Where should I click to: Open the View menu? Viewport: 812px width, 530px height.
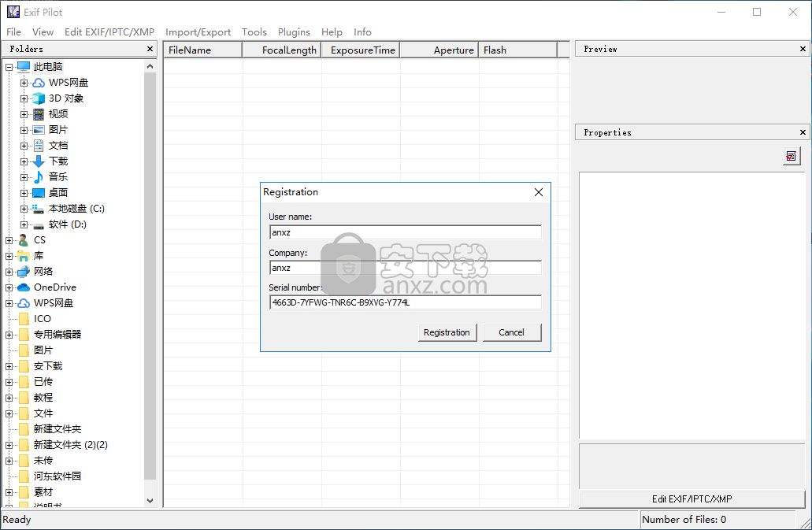[x=43, y=32]
